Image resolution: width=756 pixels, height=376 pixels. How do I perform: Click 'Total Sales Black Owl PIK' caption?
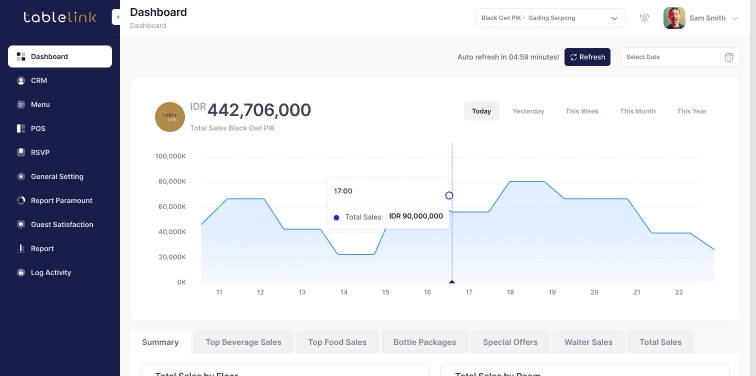(x=232, y=128)
